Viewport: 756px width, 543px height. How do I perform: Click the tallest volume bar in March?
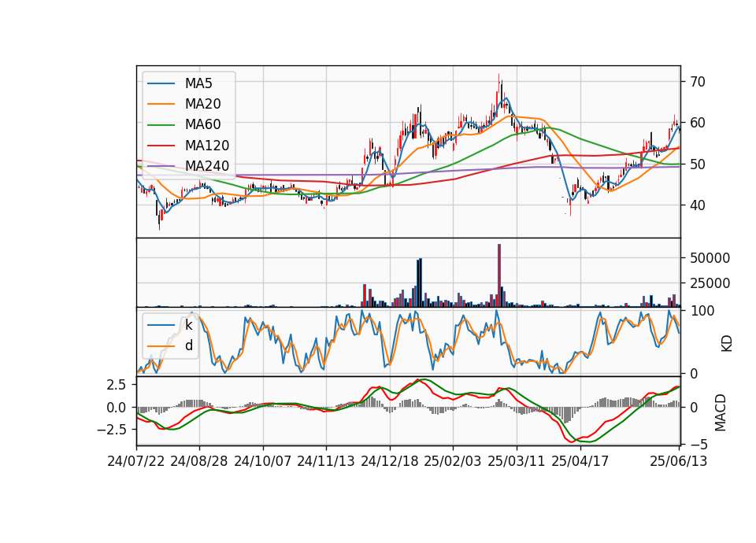tap(499, 275)
